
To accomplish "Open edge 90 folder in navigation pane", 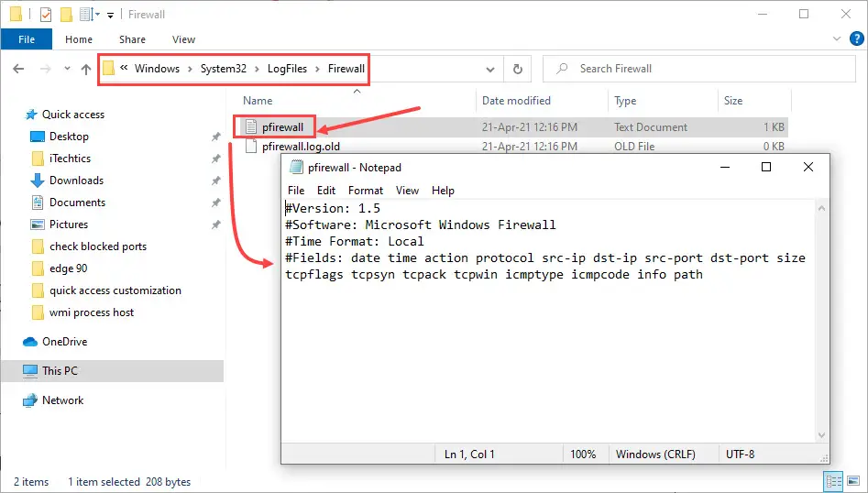I will click(68, 268).
